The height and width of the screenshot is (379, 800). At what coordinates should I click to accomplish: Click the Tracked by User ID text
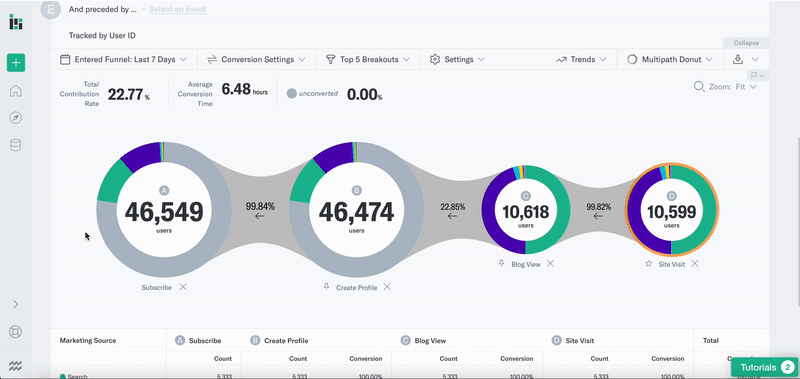coord(102,36)
